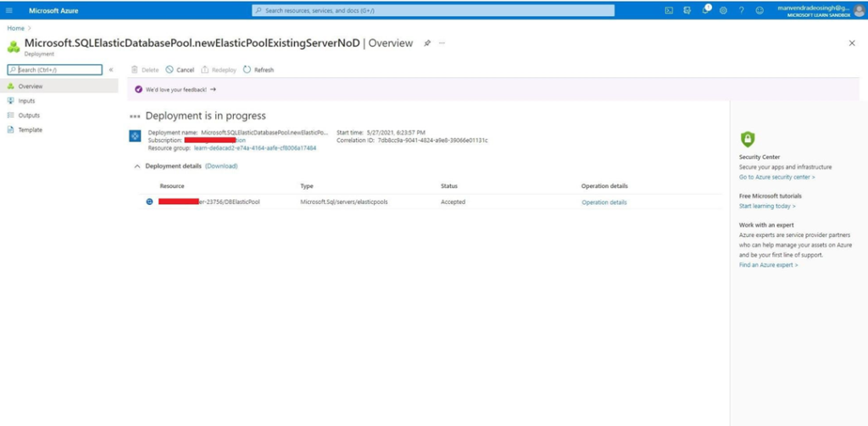Click Deployment is in progress heading
The width and height of the screenshot is (868, 426).
pyautogui.click(x=205, y=116)
